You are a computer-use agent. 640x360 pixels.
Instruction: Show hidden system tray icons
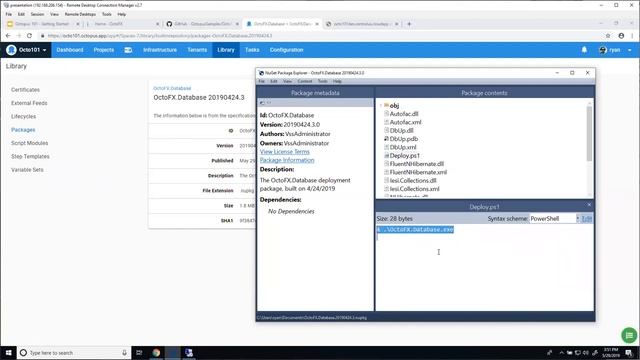click(561, 353)
